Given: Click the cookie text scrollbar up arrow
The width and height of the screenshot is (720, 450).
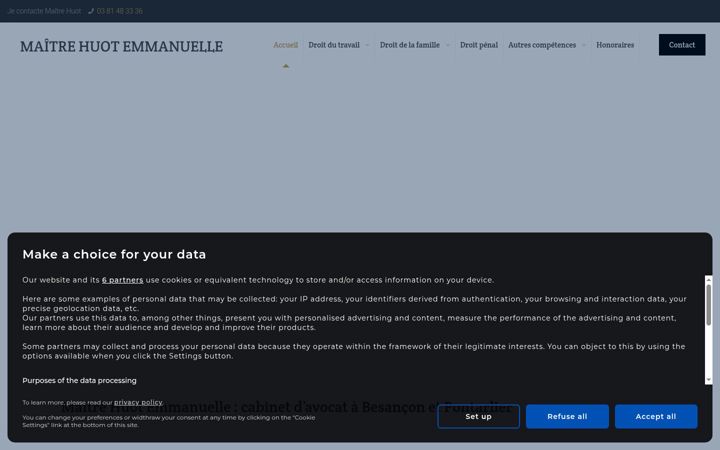Looking at the screenshot, I should click(709, 279).
